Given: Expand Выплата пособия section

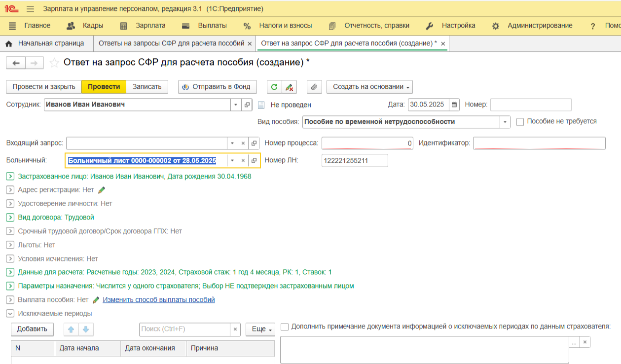Looking at the screenshot, I should 10,299.
